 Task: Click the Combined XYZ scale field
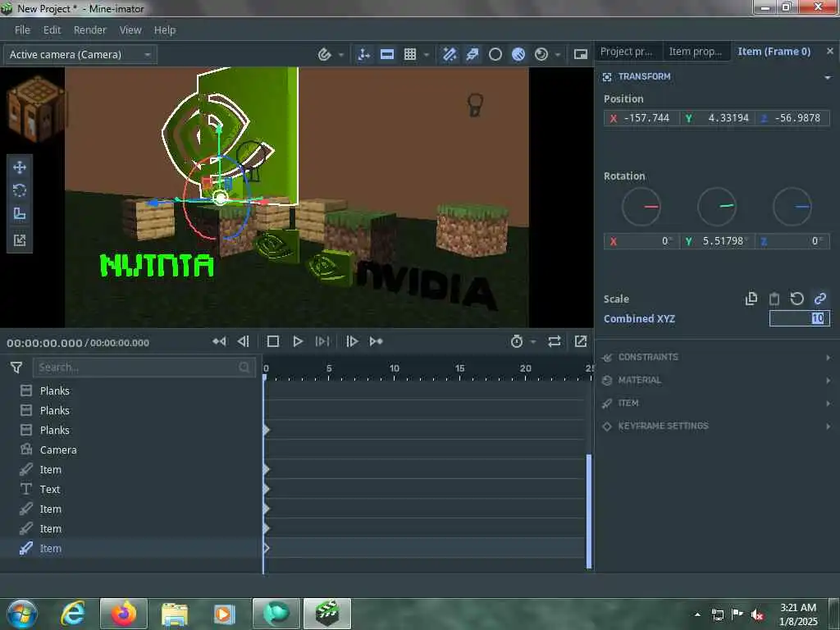[800, 318]
